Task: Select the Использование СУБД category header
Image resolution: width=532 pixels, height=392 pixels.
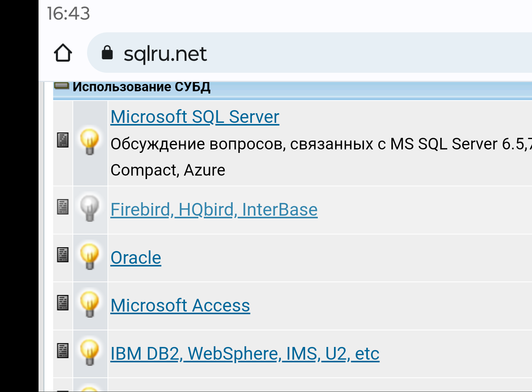Action: pos(141,87)
